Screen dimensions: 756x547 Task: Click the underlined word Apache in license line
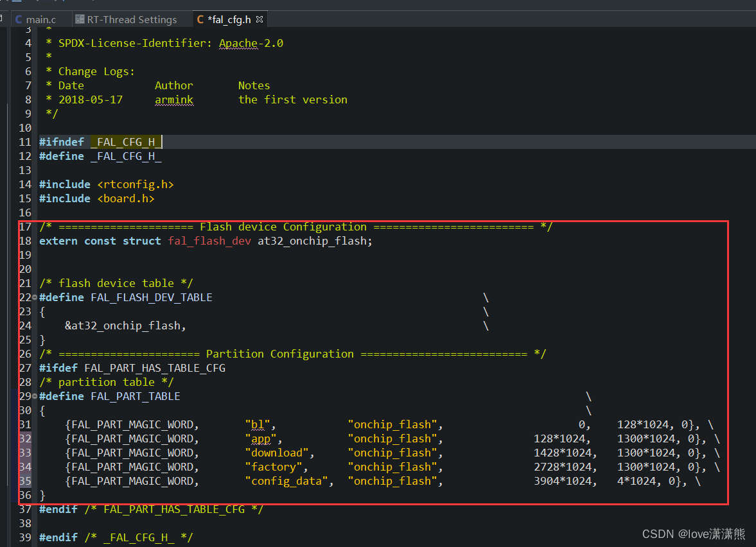pyautogui.click(x=238, y=44)
